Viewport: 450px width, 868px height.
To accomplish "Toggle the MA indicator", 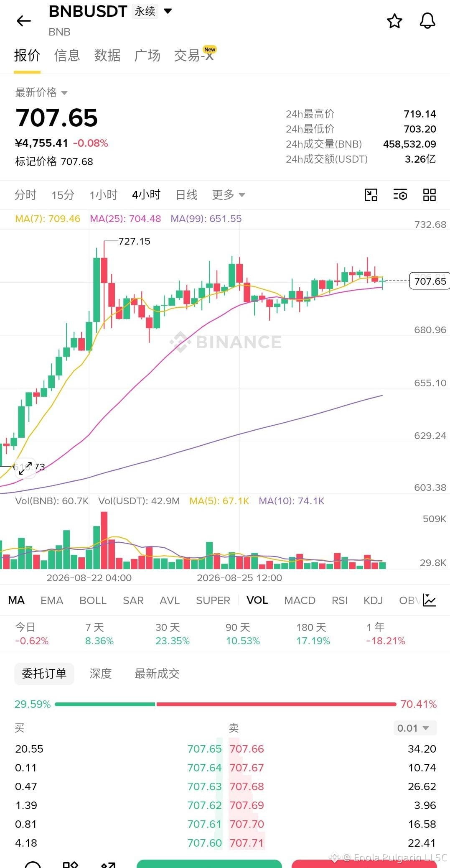I will [16, 600].
